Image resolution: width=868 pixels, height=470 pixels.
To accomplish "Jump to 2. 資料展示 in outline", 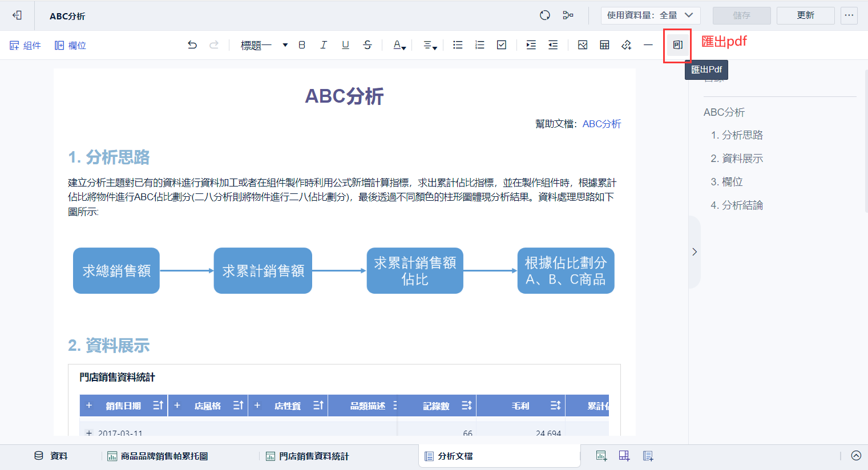I will click(737, 159).
